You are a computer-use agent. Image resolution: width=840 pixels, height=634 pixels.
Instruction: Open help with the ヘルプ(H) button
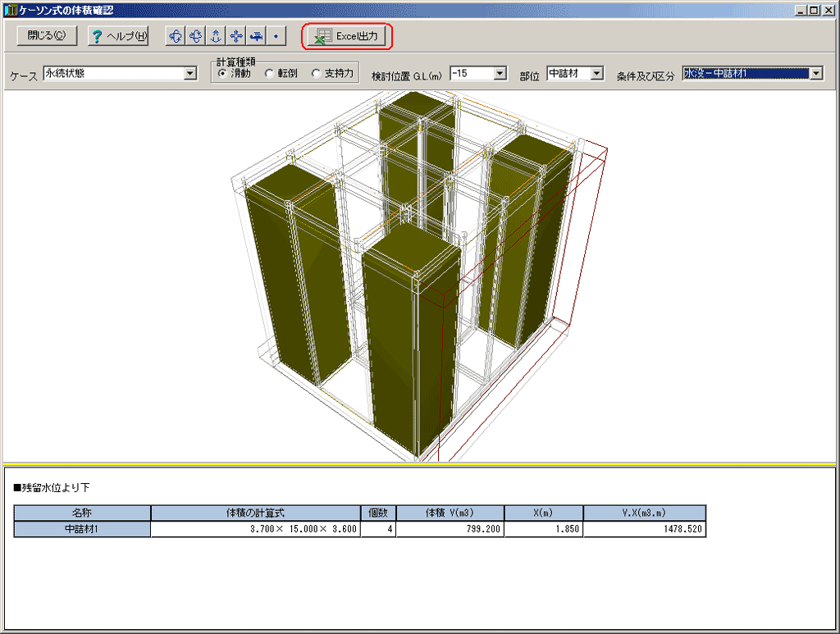[119, 36]
